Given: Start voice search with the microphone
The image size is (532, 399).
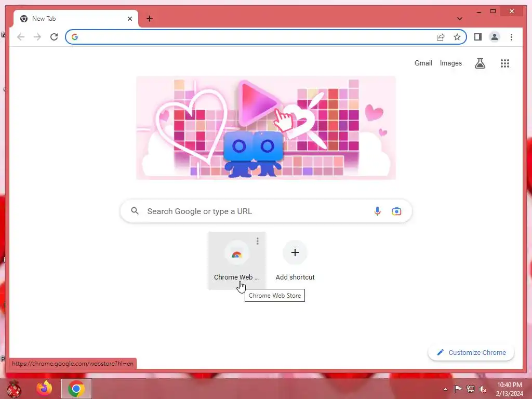Looking at the screenshot, I should pos(377,211).
